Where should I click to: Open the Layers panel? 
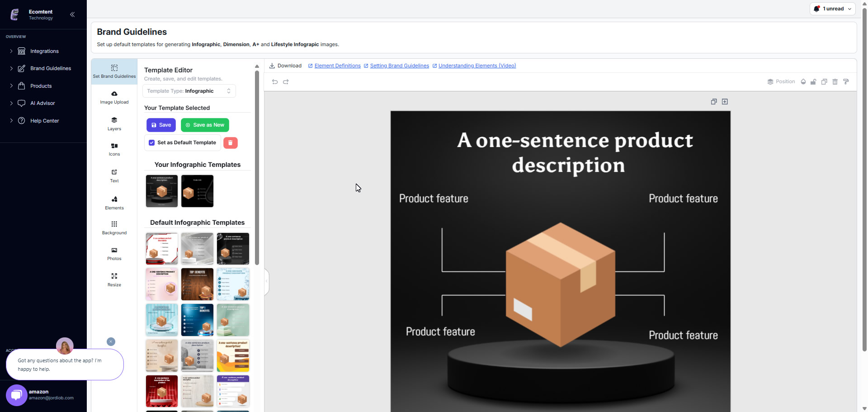[x=114, y=123]
